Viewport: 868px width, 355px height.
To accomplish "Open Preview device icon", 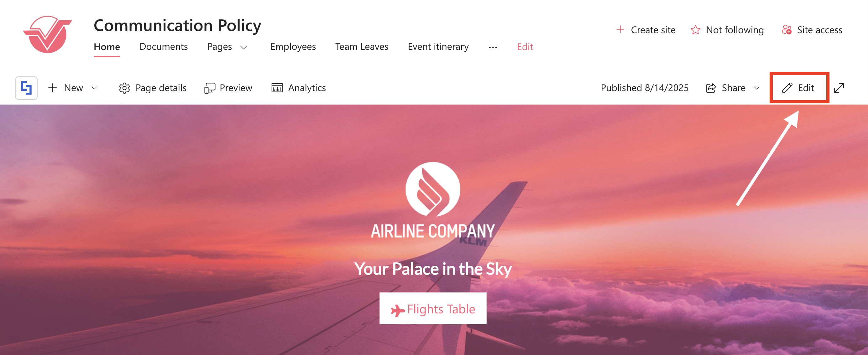I will point(209,88).
